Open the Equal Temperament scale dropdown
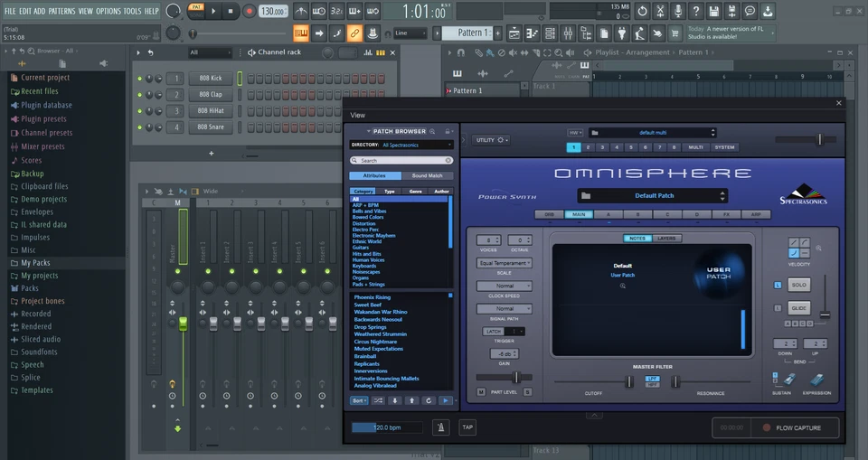Viewport: 868px width, 460px height. click(504, 263)
